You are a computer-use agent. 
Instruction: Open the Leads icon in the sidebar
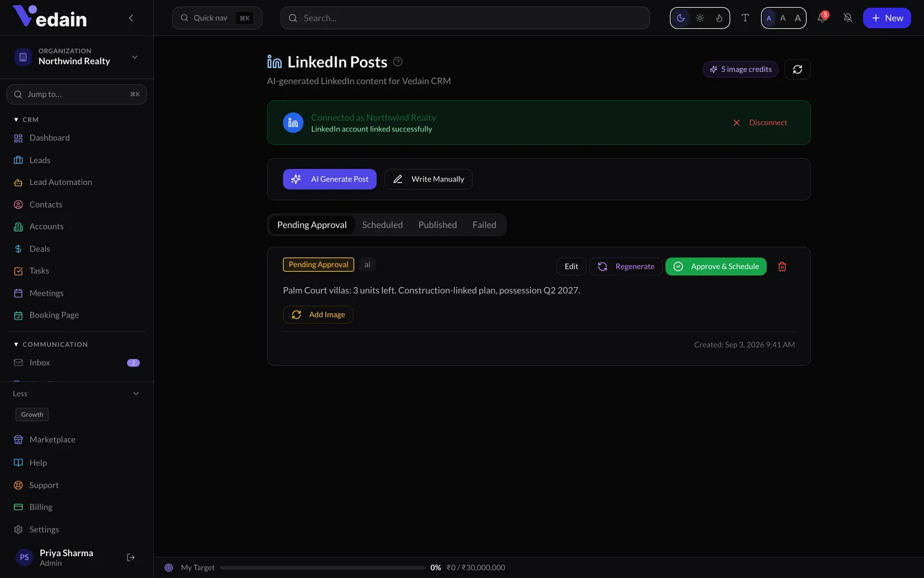(18, 161)
